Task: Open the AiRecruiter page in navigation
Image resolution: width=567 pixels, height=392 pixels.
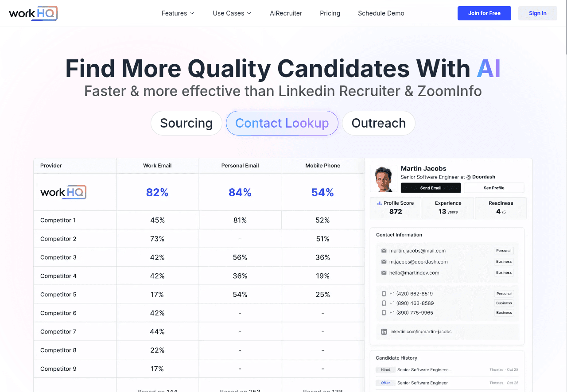Action: [x=286, y=13]
